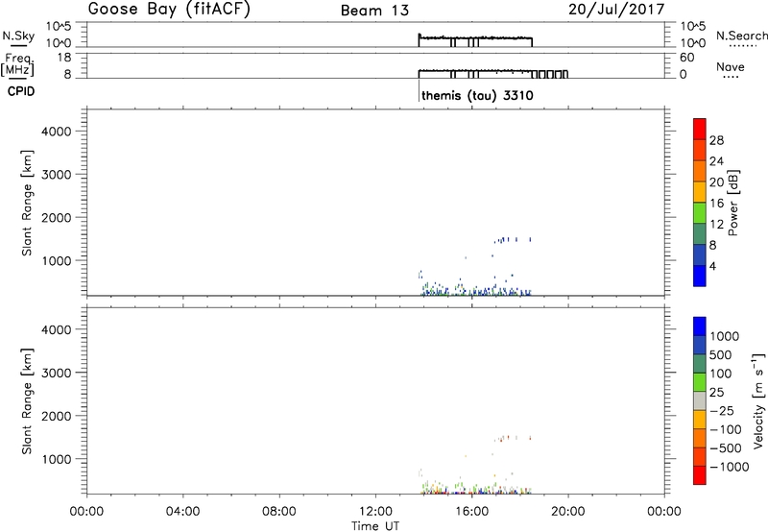Click the '08:00' time axis tick label

279,512
